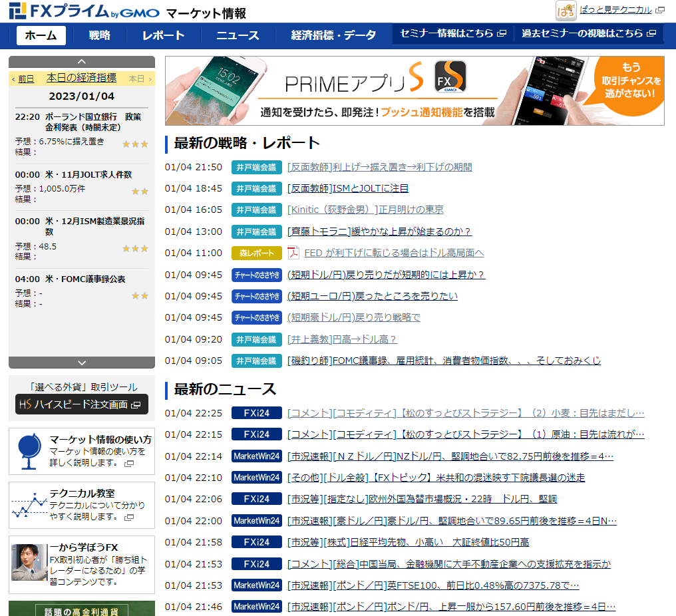This screenshot has height=616, width=676.
Task: Click the PRIMEアプリS banner
Action: pyautogui.click(x=415, y=91)
